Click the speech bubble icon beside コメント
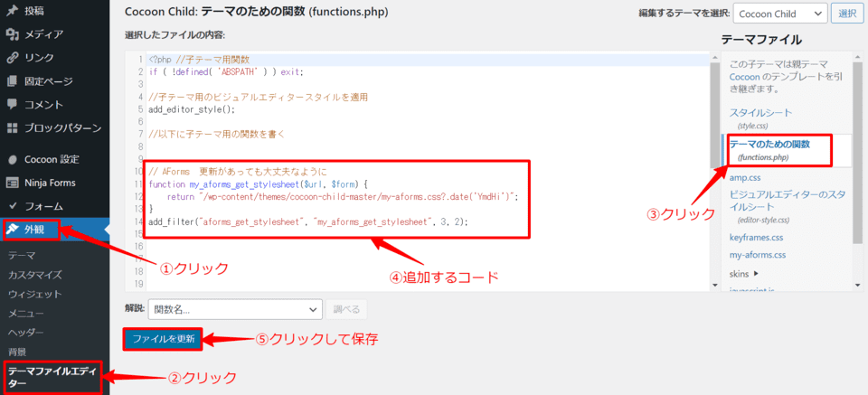This screenshot has width=868, height=395. 12,105
